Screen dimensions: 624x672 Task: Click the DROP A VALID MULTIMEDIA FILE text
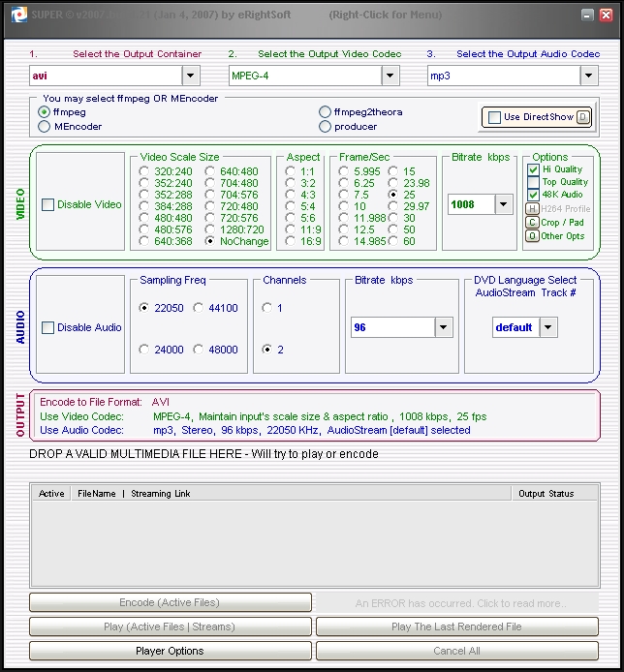click(x=203, y=454)
